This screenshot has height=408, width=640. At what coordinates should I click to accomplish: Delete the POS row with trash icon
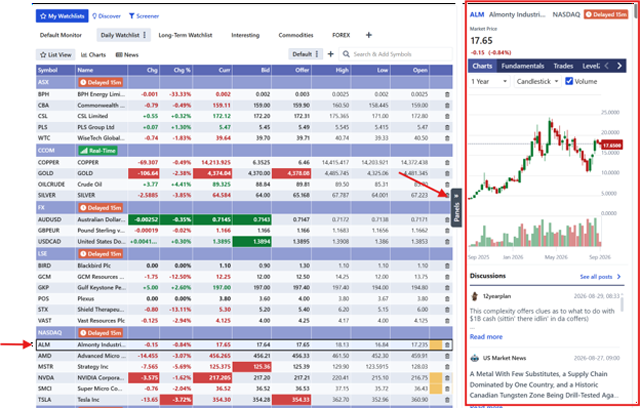[447, 299]
